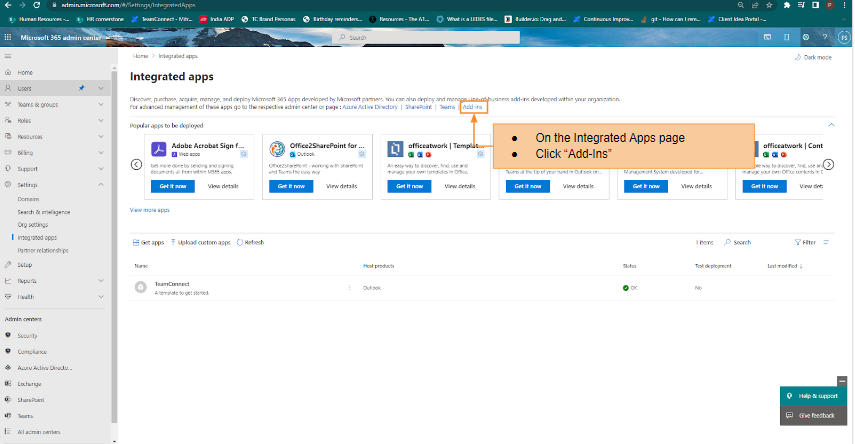Open the Microsoft 365 app launcher waffle

[8, 37]
